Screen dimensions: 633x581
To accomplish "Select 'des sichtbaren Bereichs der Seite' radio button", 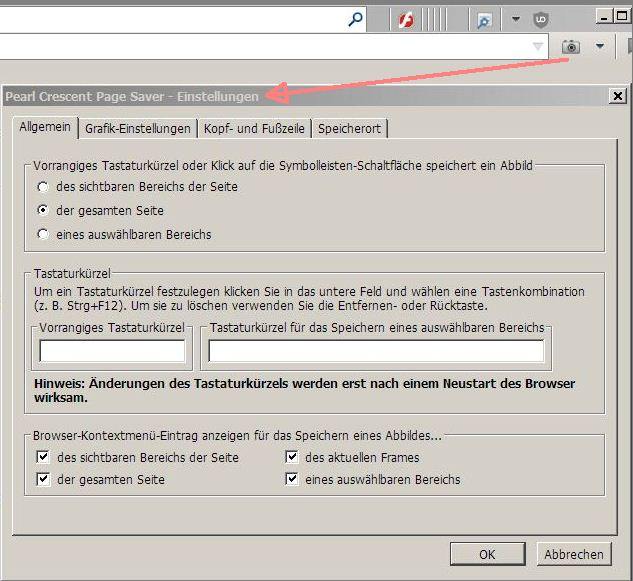I will point(43,187).
